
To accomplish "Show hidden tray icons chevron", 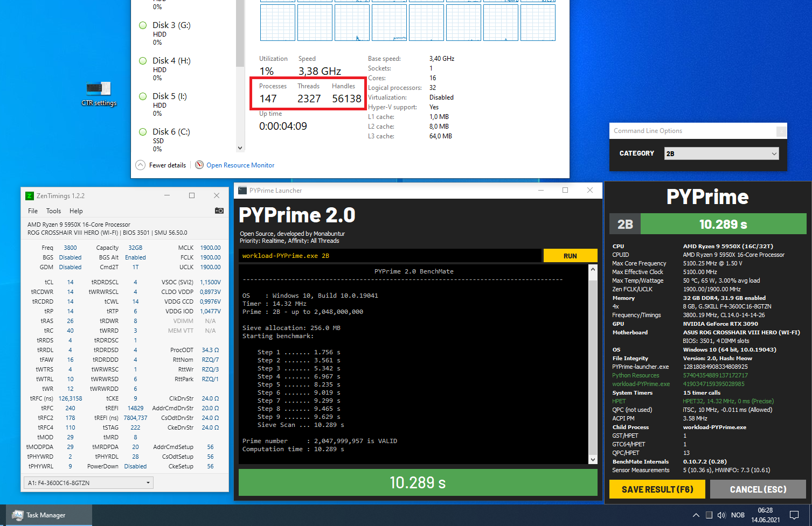I will pos(696,515).
